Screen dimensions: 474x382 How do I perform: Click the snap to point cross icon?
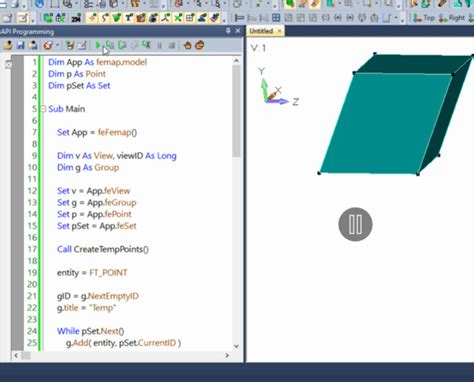tap(92, 18)
